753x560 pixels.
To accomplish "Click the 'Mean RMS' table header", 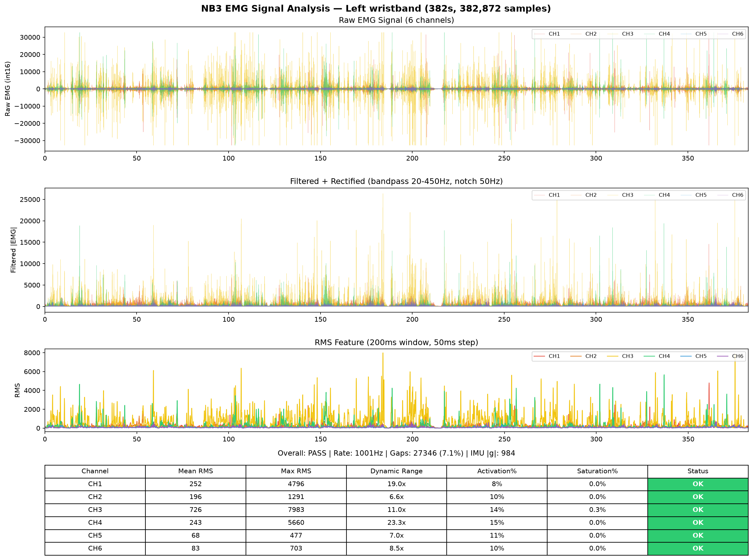I will tap(196, 471).
